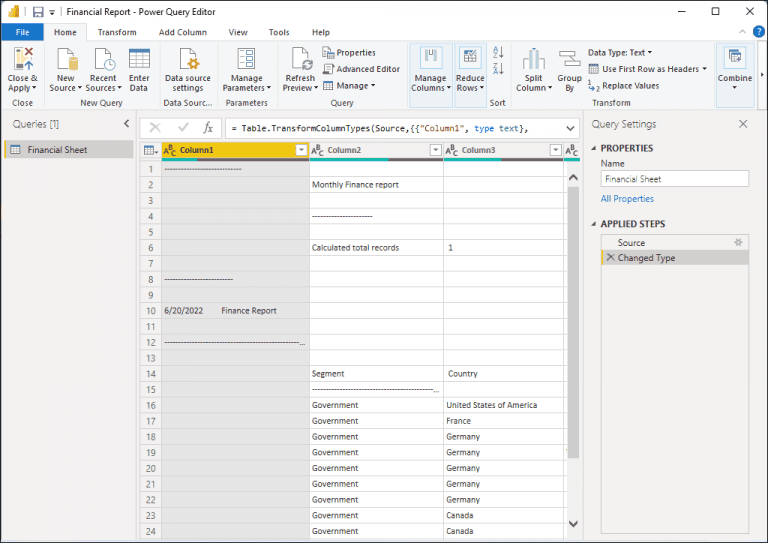
Task: Expand the formula bar chevron
Action: click(x=570, y=128)
